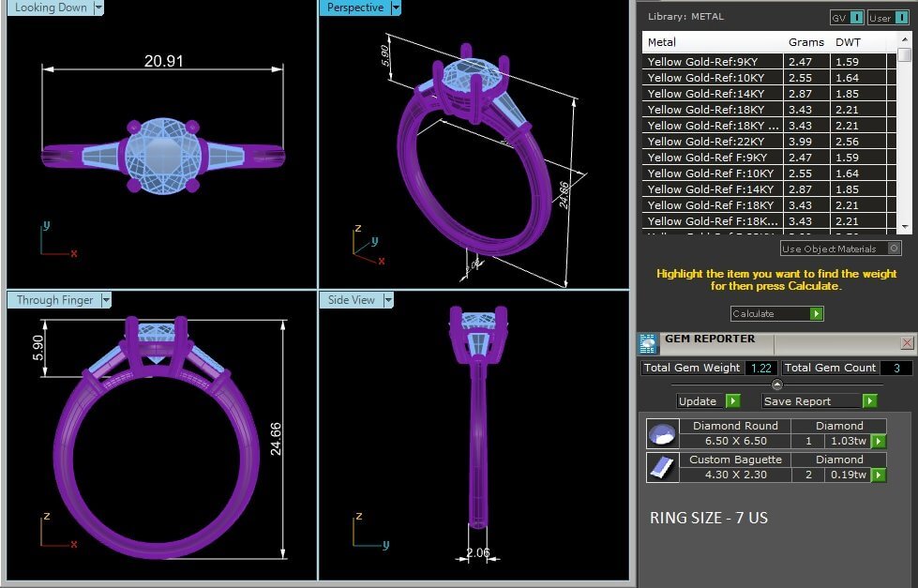918x588 pixels.
Task: Select the Yellow Gold-Ref:10KY row
Action: pos(769,77)
